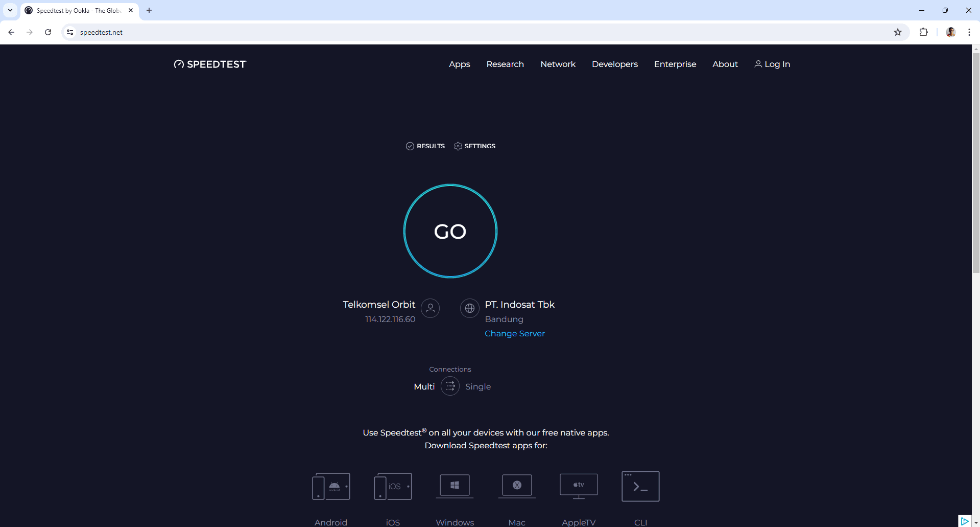
Task: Click the globe icon beside PT. Indosat Tbk
Action: point(469,308)
